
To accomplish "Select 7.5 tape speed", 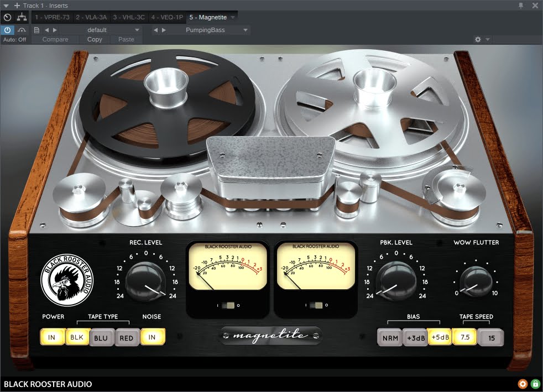I will [x=464, y=337].
